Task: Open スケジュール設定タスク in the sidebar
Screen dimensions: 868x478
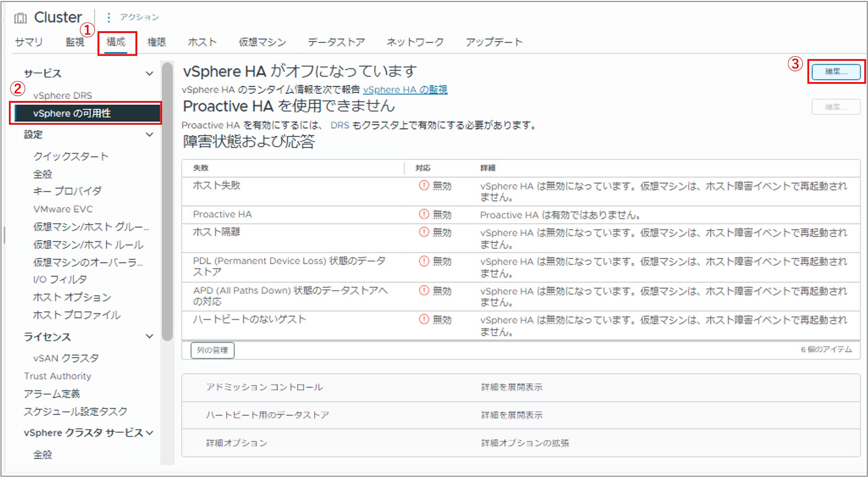Action: (76, 412)
